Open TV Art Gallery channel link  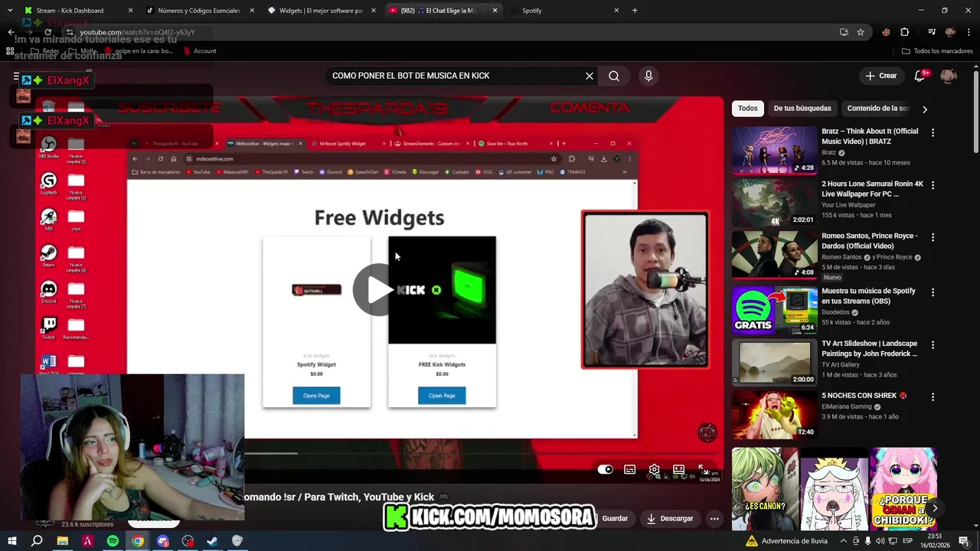[840, 364]
